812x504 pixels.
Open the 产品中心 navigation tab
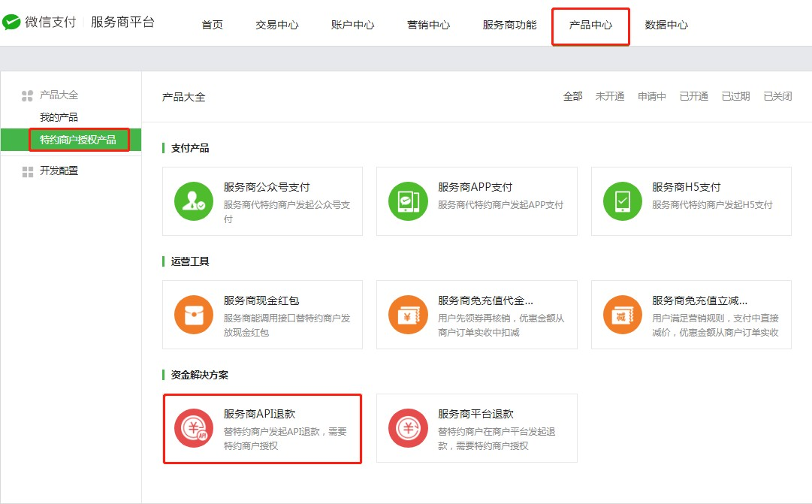pyautogui.click(x=590, y=25)
